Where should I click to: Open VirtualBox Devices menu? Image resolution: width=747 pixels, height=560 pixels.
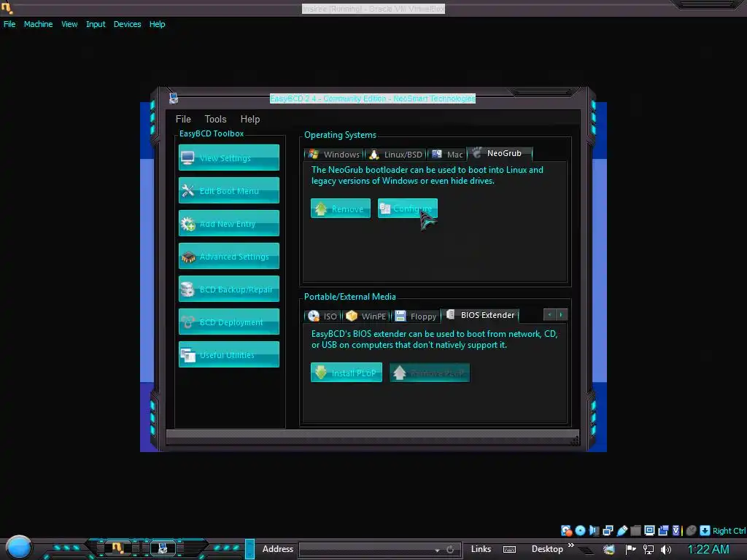tap(127, 24)
